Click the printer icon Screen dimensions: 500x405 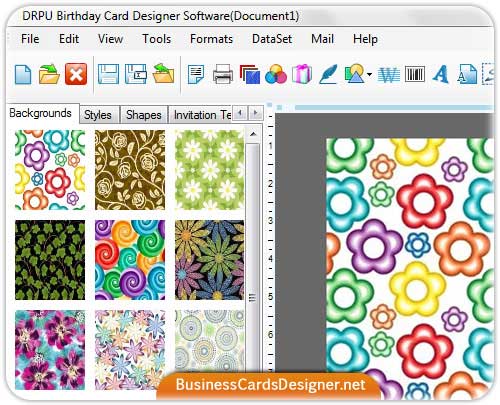click(223, 74)
